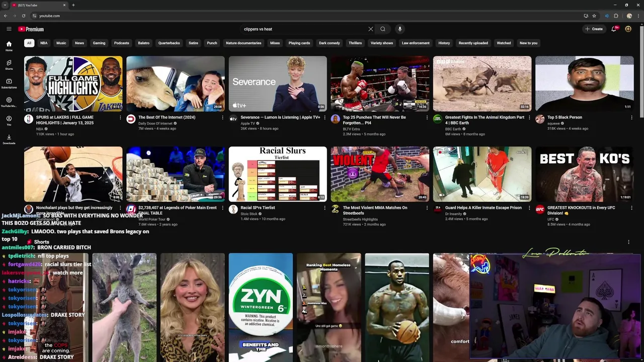Viewport: 644px width, 362px height.
Task: Go back with the browser back arrow
Action: pyautogui.click(x=6, y=16)
